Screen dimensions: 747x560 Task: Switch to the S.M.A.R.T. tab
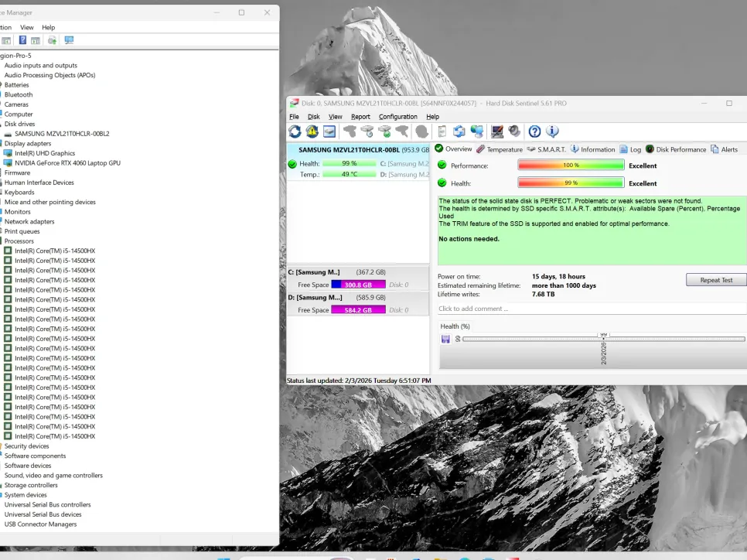point(546,149)
